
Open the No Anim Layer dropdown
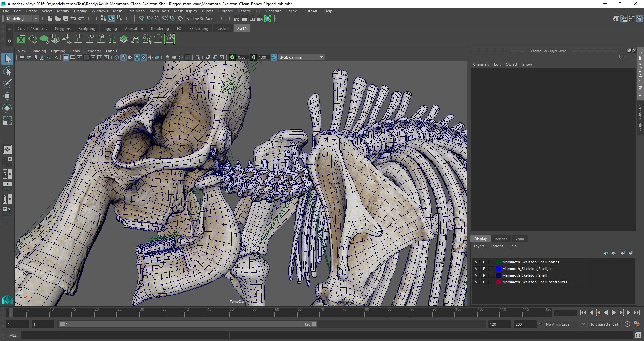click(561, 324)
